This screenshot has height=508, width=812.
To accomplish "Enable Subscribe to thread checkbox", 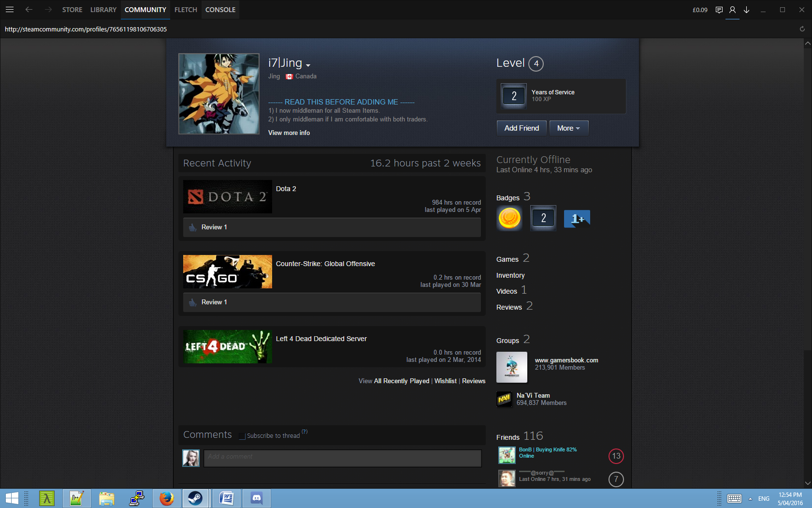I will pyautogui.click(x=242, y=436).
